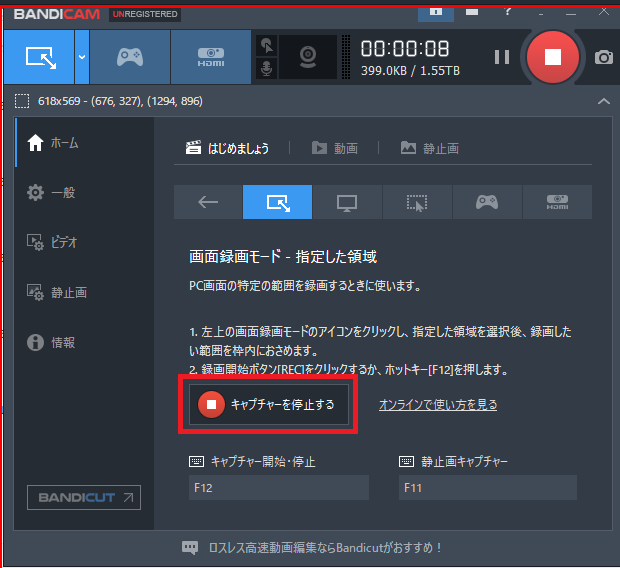Click the F12 capture hotkey field
620x568 pixels.
[279, 488]
